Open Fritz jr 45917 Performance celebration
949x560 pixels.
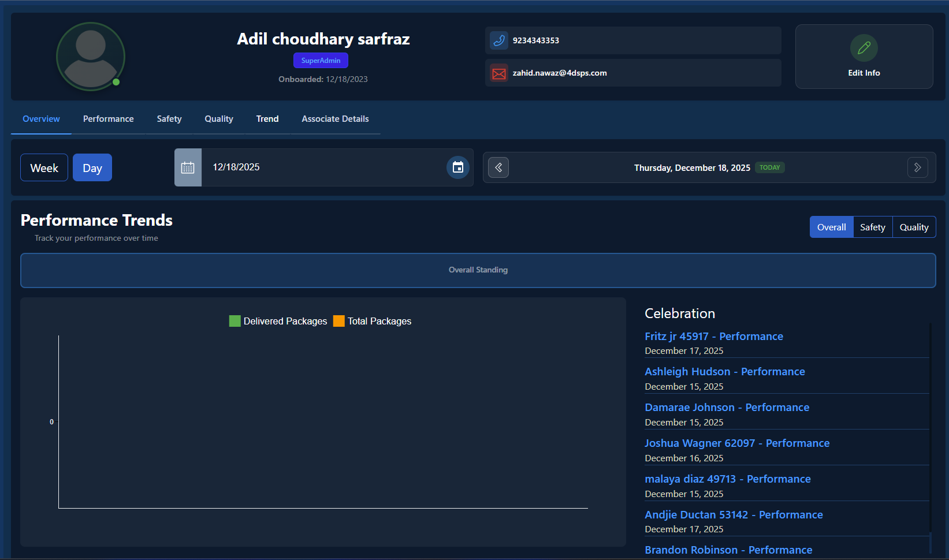(713, 337)
